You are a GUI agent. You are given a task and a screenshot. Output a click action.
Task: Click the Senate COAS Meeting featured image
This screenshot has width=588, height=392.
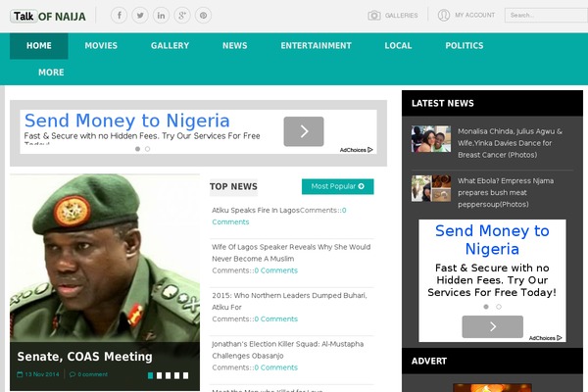tap(105, 258)
